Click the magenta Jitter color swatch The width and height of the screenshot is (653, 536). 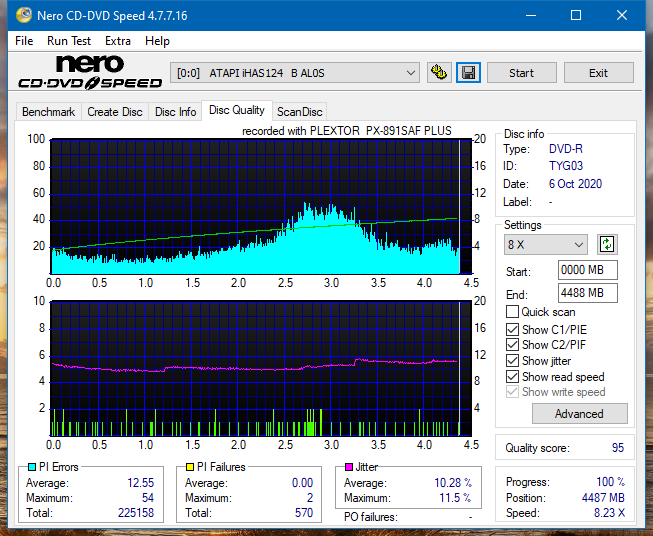coord(349,467)
